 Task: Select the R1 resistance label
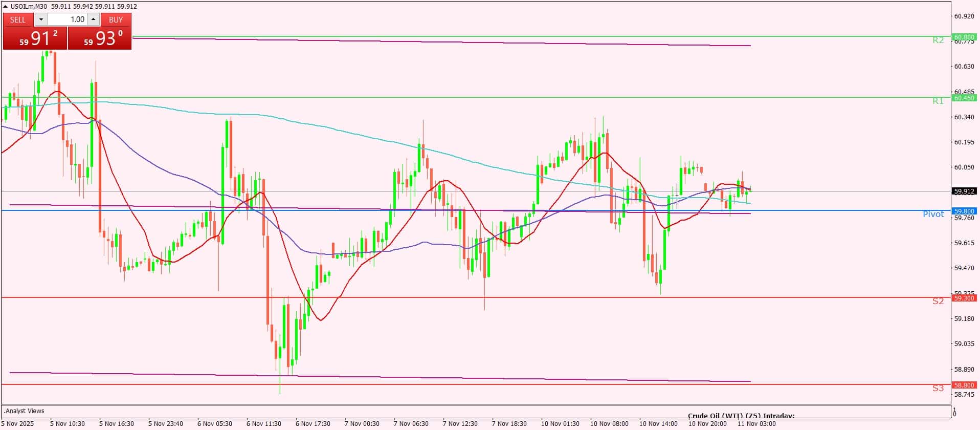[938, 101]
